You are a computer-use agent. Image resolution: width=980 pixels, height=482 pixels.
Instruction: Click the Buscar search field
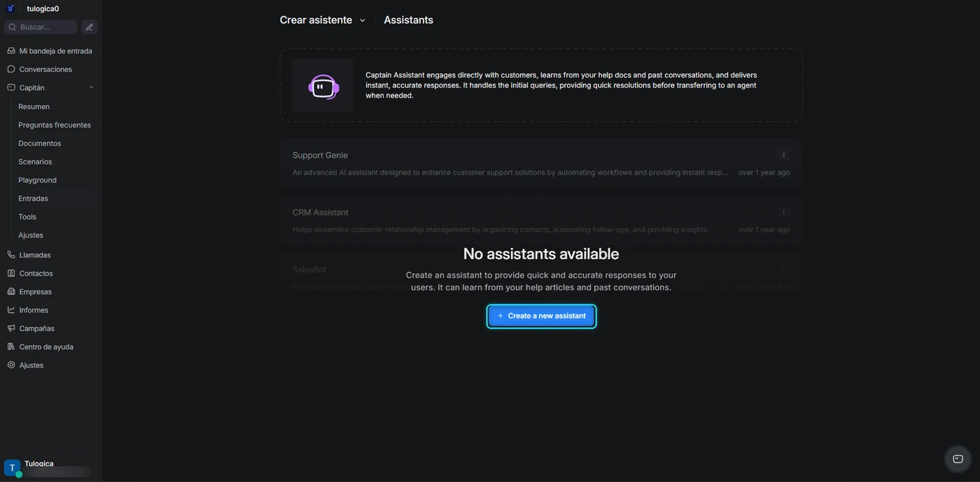point(41,27)
